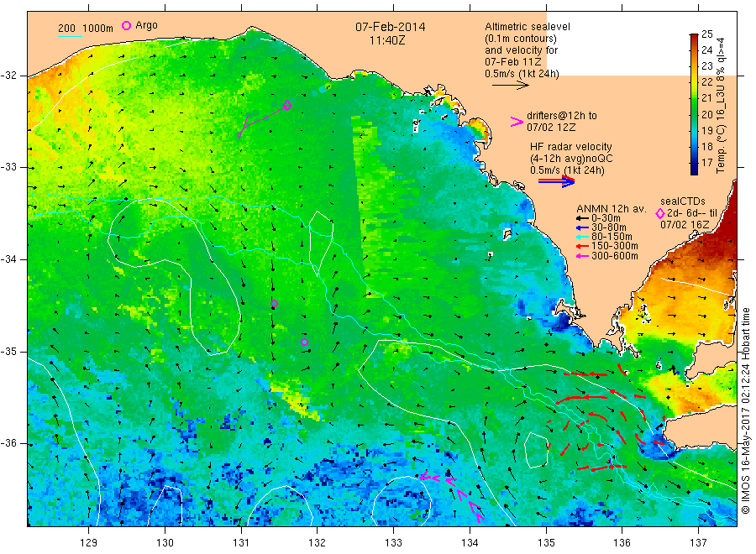Image resolution: width=756 pixels, height=554 pixels.
Task: Click the cyan 200m depth contour legend line
Action: click(70, 37)
